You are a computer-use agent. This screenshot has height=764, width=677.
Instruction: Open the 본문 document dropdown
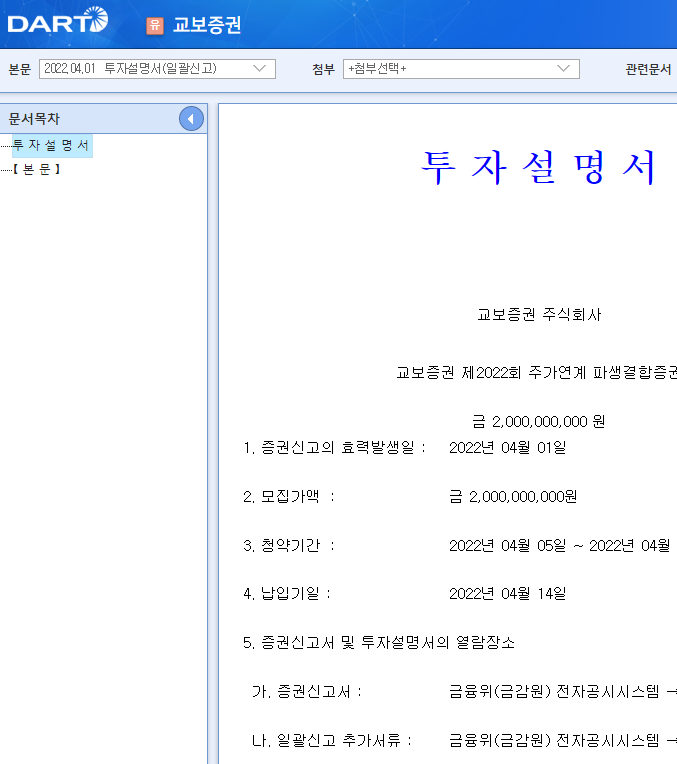tap(157, 69)
